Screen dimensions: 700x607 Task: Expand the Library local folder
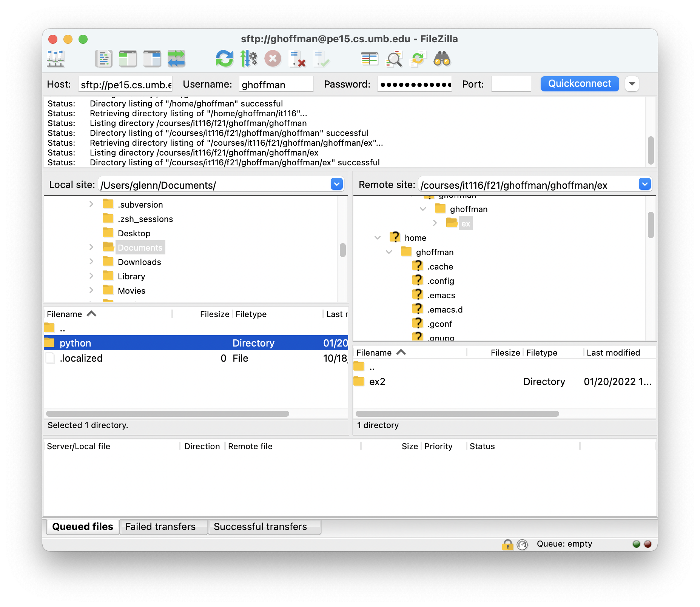point(91,276)
